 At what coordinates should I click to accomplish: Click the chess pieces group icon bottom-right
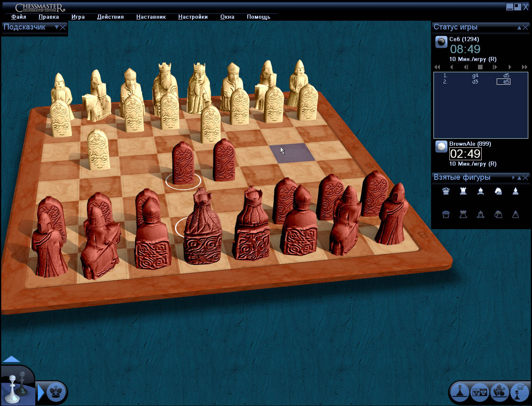[x=500, y=392]
